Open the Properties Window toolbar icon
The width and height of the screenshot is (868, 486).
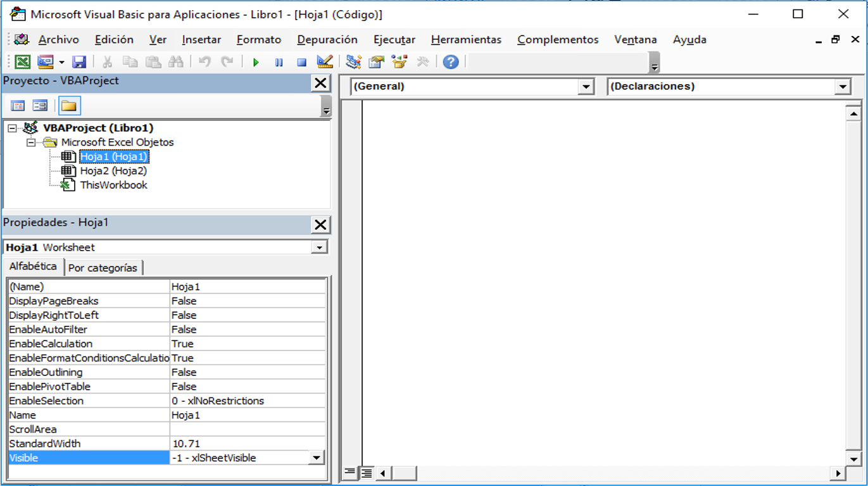point(377,62)
